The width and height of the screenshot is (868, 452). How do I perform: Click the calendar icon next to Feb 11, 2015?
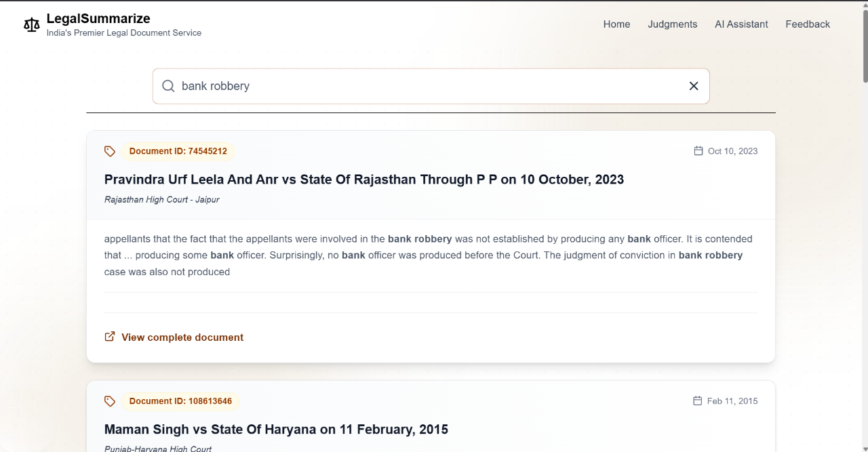click(698, 401)
